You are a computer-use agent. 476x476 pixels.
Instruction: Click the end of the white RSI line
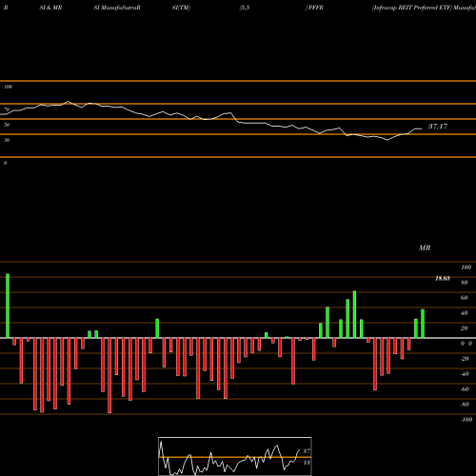422,129
